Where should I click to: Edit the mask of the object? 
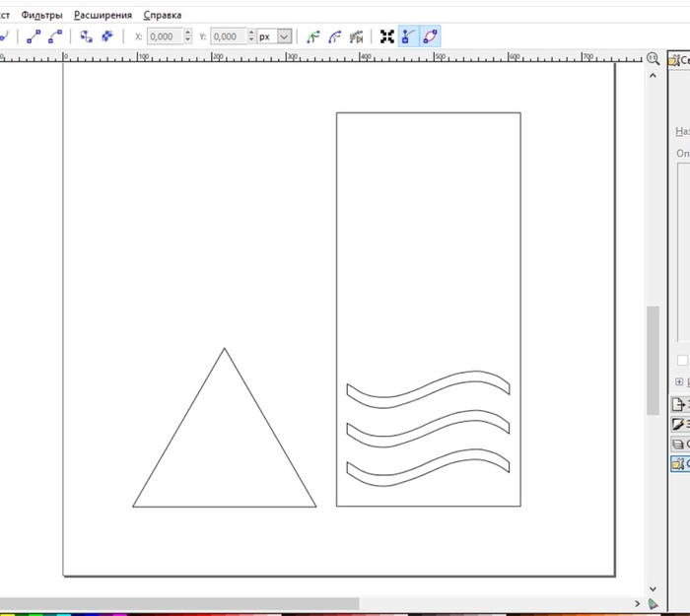click(335, 36)
